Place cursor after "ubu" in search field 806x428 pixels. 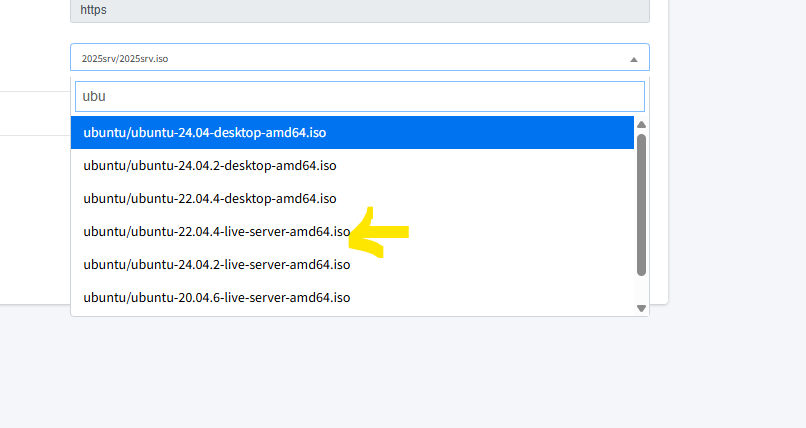pos(106,97)
